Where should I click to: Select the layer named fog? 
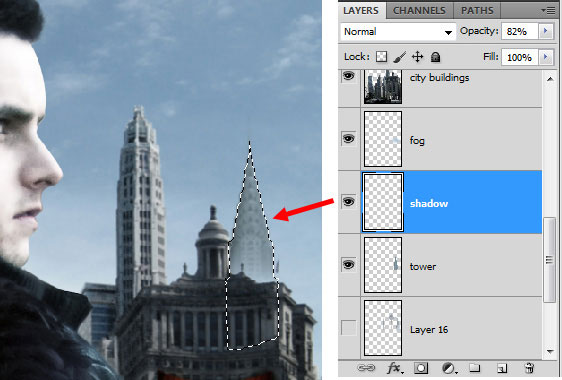[x=417, y=141]
